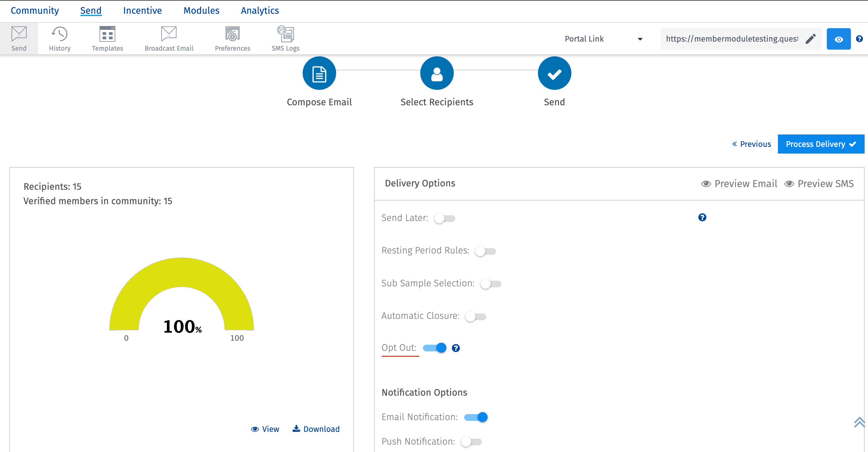Click the Process Delivery button
Viewport: 868px width, 452px height.
820,144
